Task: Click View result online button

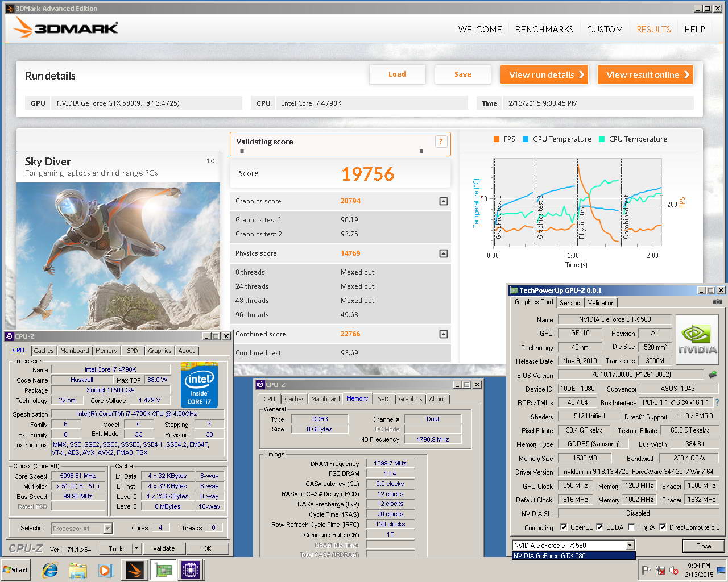Action: (646, 74)
